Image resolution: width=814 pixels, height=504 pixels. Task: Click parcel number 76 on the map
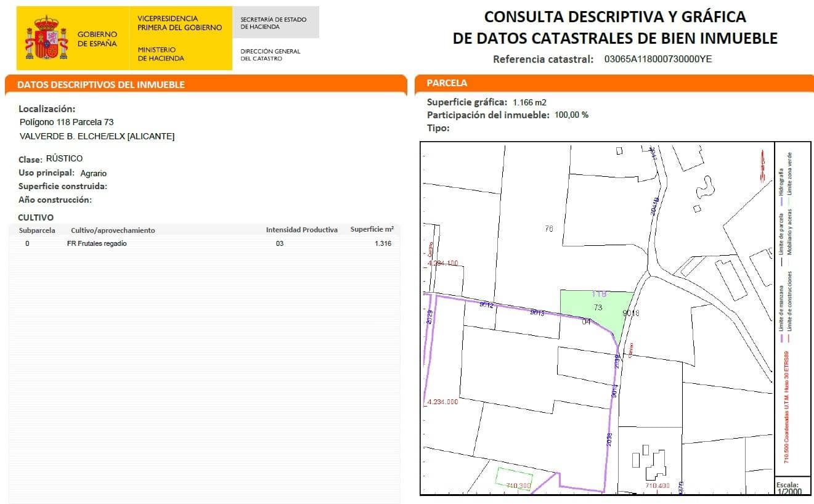click(548, 229)
